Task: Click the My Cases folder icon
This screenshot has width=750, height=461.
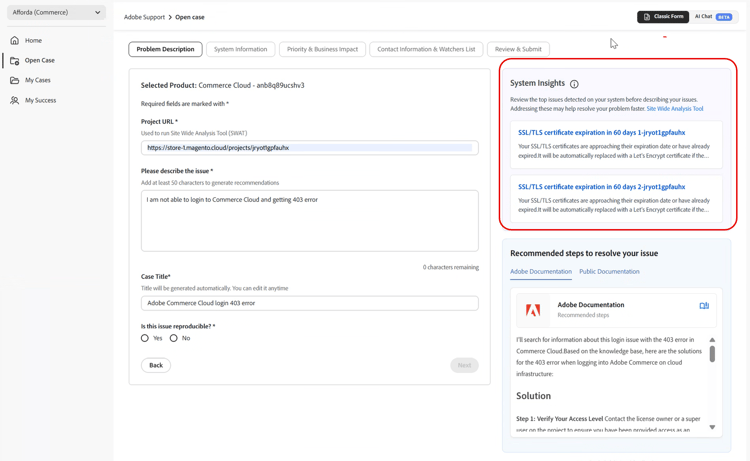Action: pos(15,80)
